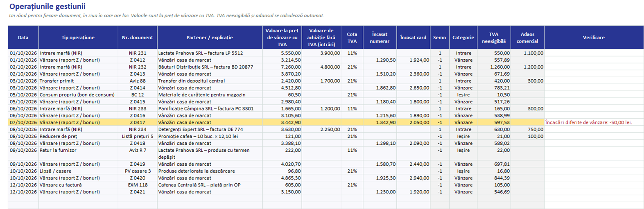Select 'Băuturi Distribuție SRL – factura BD 20877' cell
The width and height of the screenshot is (644, 209).
(210, 67)
